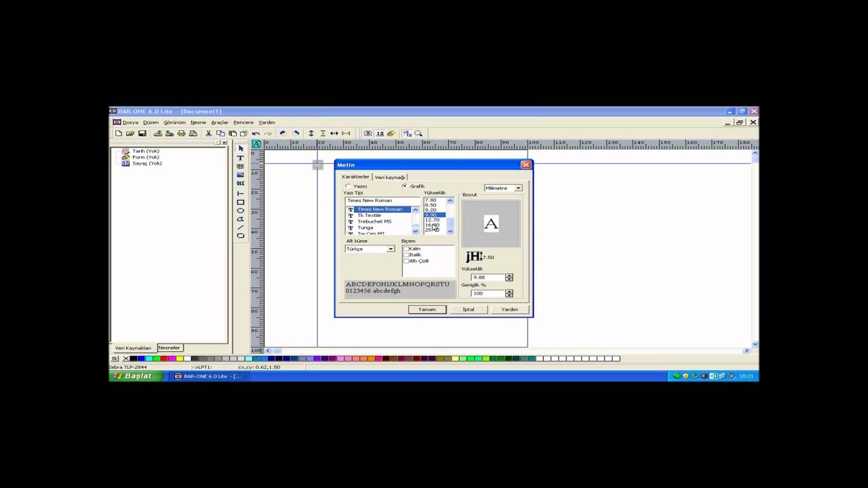Click the Yardım button in dialog

tap(509, 309)
